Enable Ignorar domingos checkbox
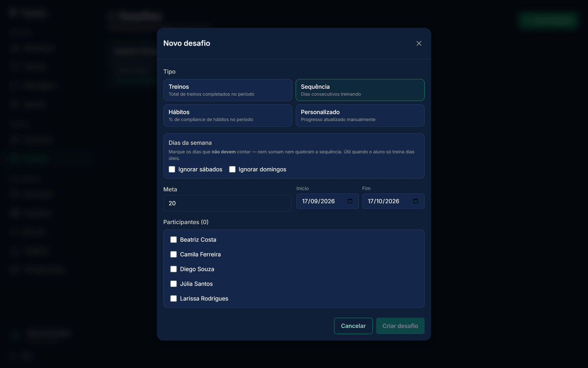588x368 pixels. [x=232, y=169]
